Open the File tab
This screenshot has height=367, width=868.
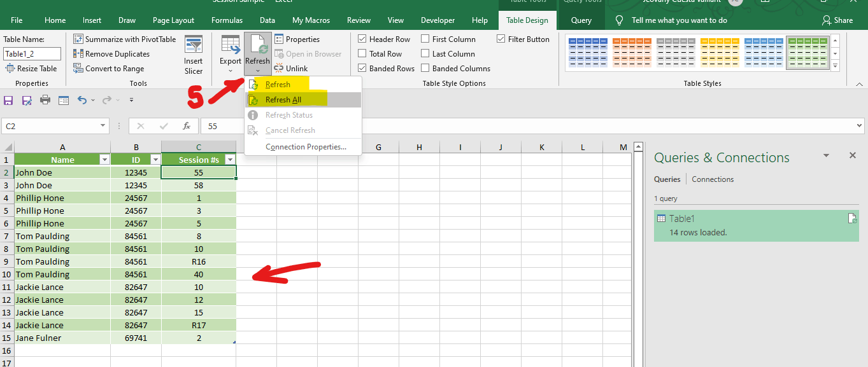17,20
